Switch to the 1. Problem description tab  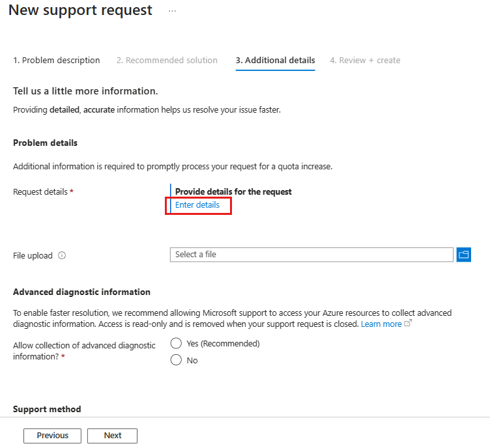(56, 61)
